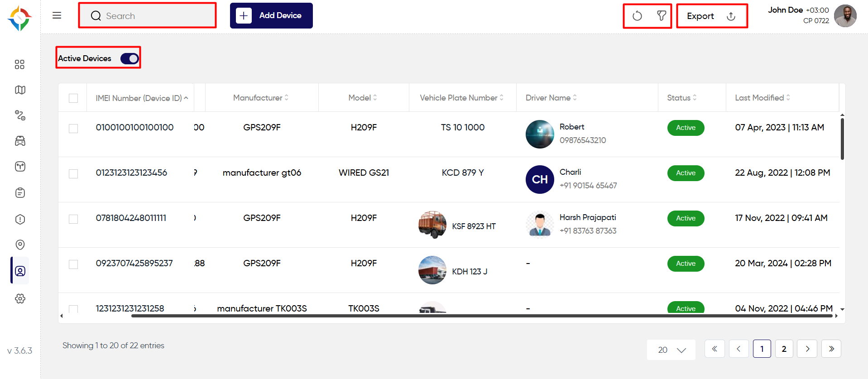Expand the page size dropdown showing 20
This screenshot has height=379, width=868.
tap(671, 350)
